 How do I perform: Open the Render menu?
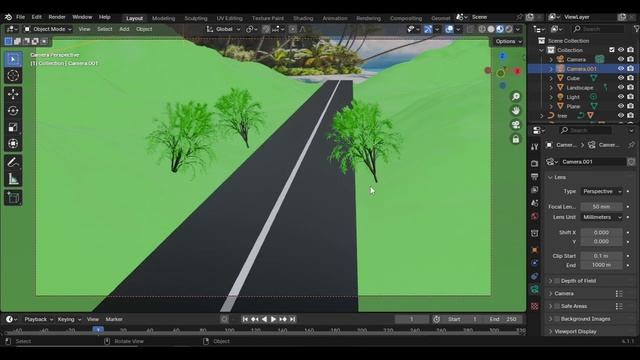pos(57,17)
